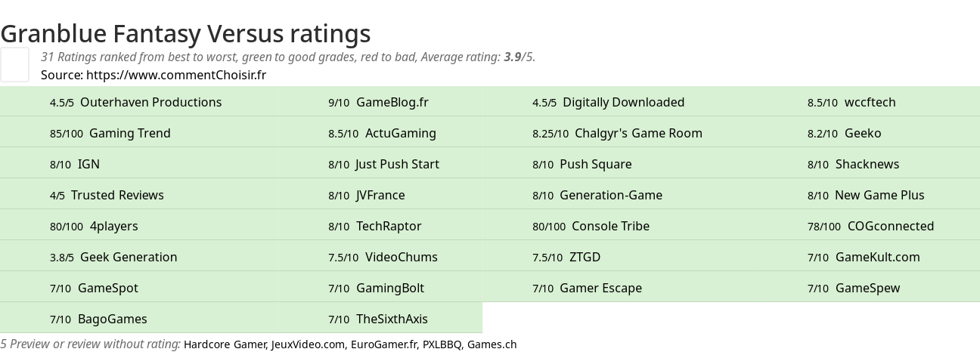
Task: Select the Geek Generation rating
Action: 129,257
